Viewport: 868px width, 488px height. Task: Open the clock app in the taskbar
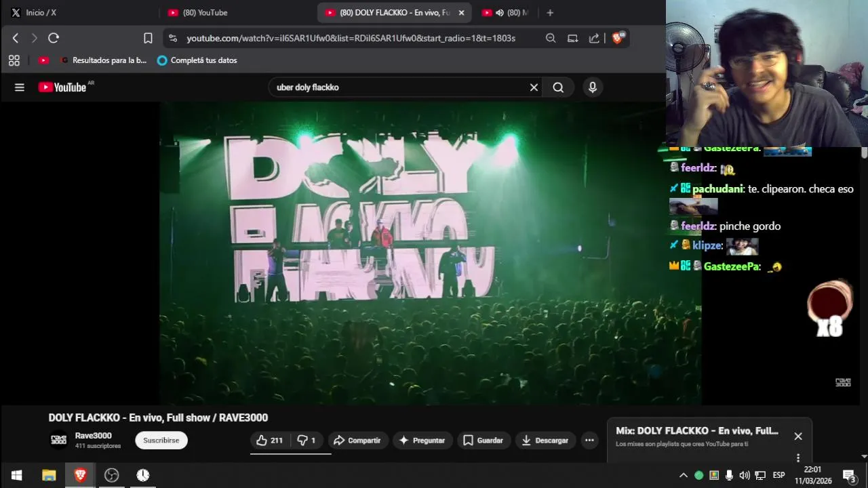[143, 475]
